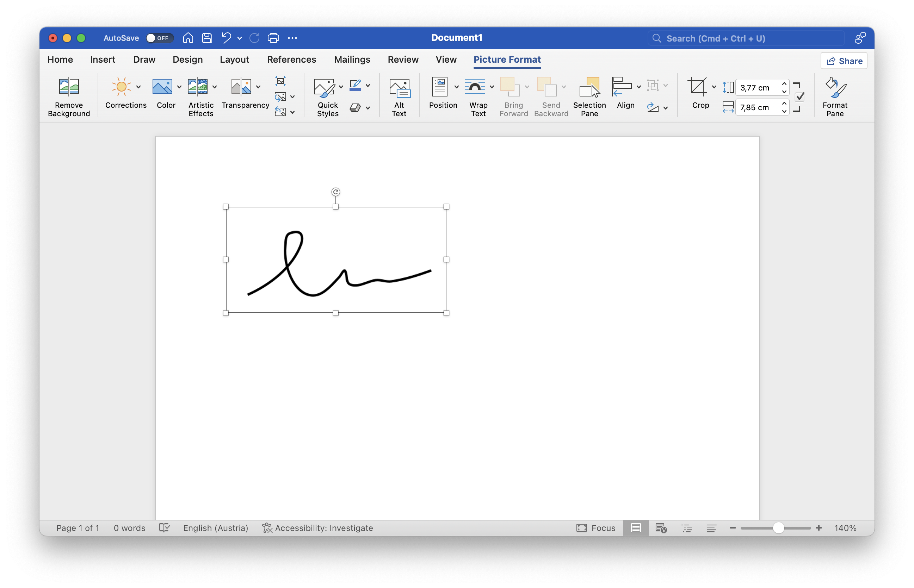
Task: Open the View menu
Action: point(445,60)
